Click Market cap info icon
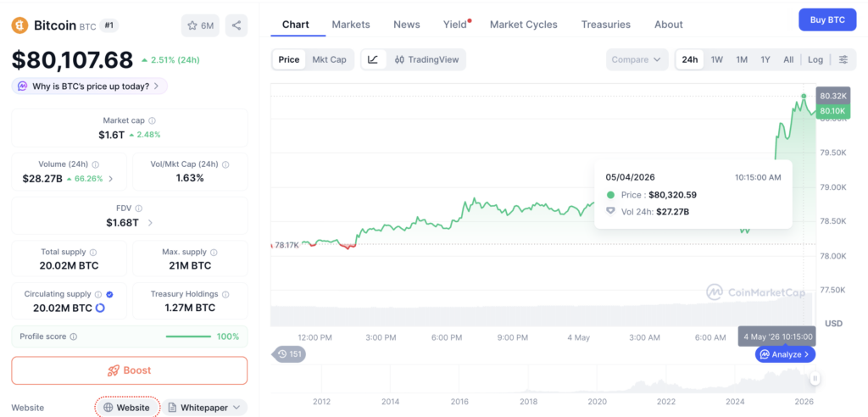The width and height of the screenshot is (868, 417). 153,120
